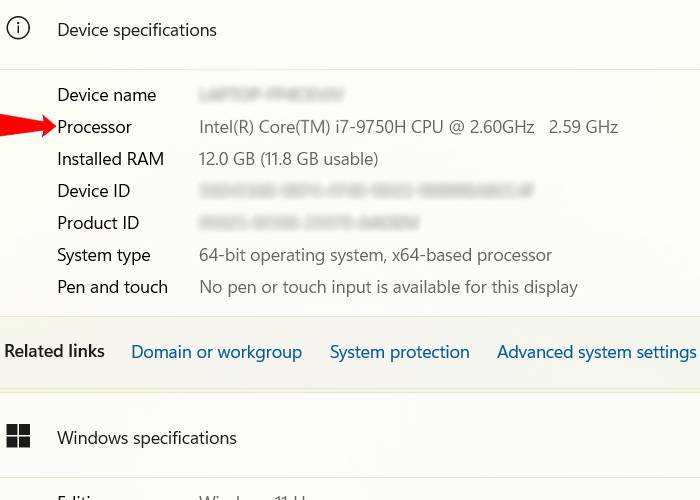This screenshot has width=700, height=500.
Task: Click the Device name label
Action: click(107, 95)
